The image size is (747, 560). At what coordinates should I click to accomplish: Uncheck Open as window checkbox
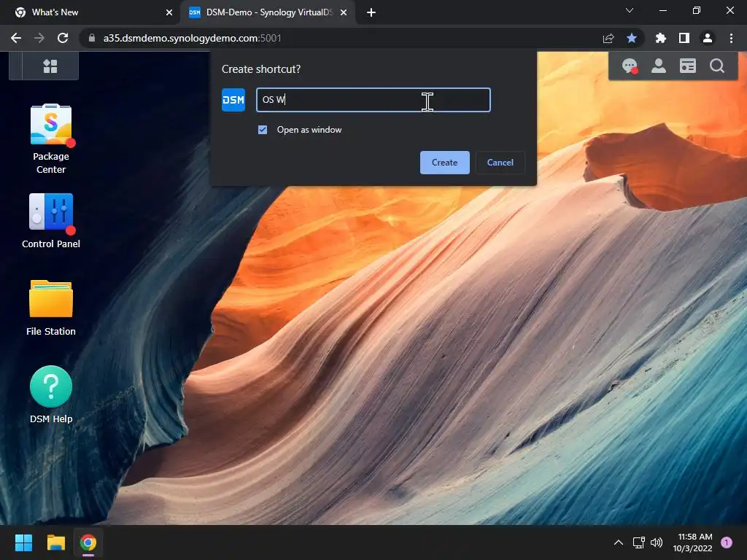tap(263, 130)
